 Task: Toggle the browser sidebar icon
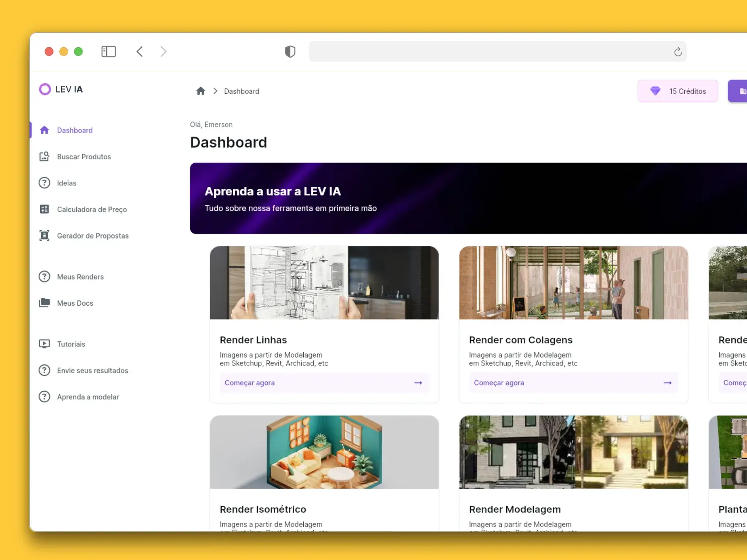pyautogui.click(x=109, y=51)
